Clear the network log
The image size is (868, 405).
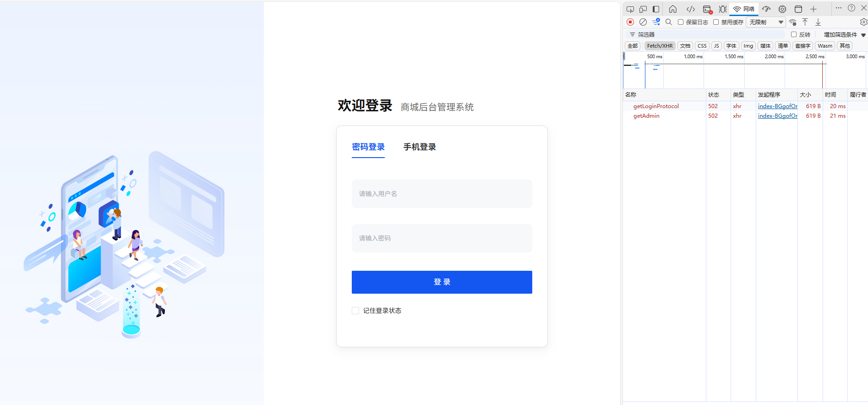click(643, 22)
